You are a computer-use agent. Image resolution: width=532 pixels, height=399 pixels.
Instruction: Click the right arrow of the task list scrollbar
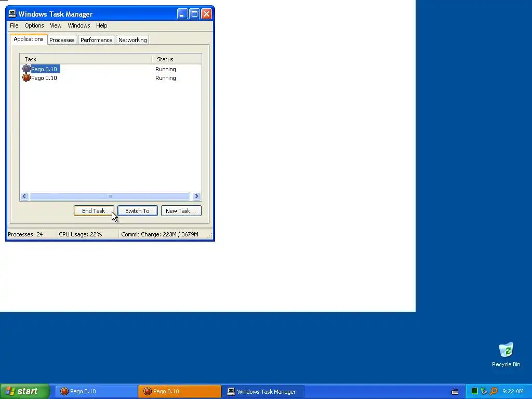(x=196, y=196)
